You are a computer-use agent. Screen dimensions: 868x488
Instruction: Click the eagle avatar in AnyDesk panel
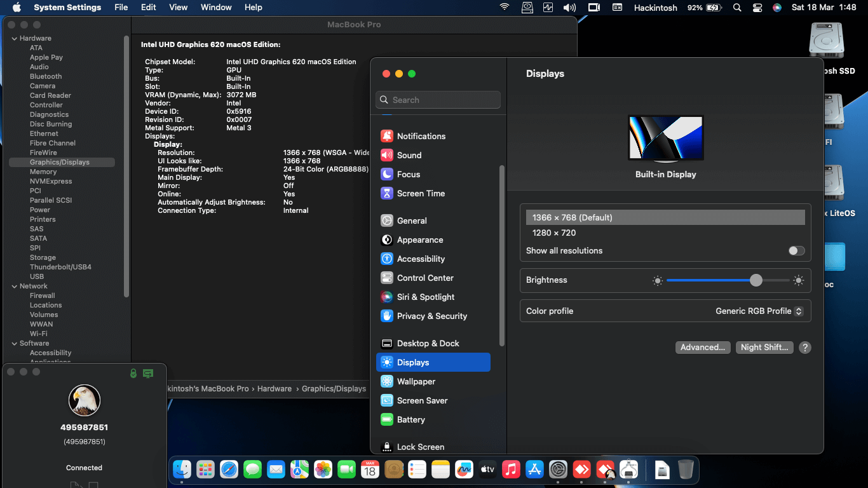[85, 400]
